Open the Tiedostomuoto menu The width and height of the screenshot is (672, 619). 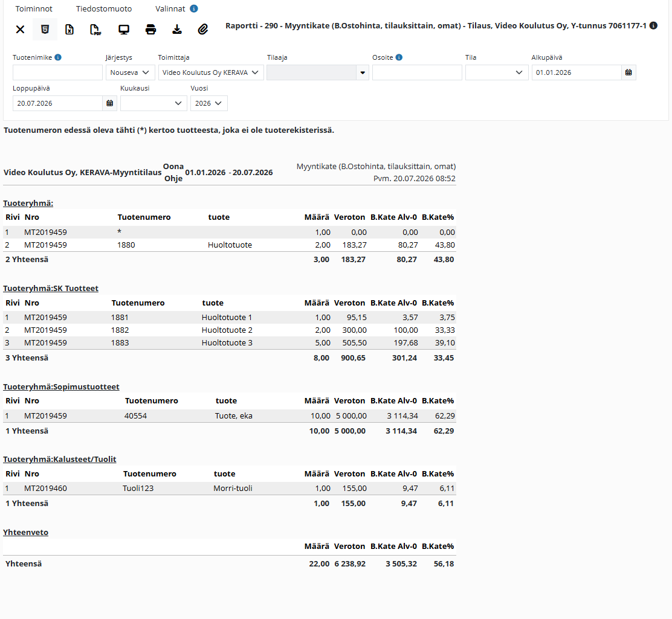(104, 8)
